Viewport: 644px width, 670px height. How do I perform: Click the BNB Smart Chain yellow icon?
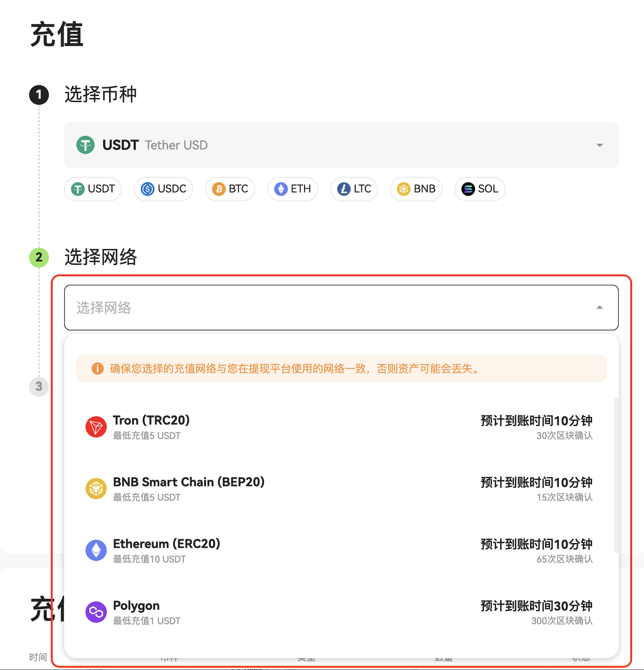point(96,489)
